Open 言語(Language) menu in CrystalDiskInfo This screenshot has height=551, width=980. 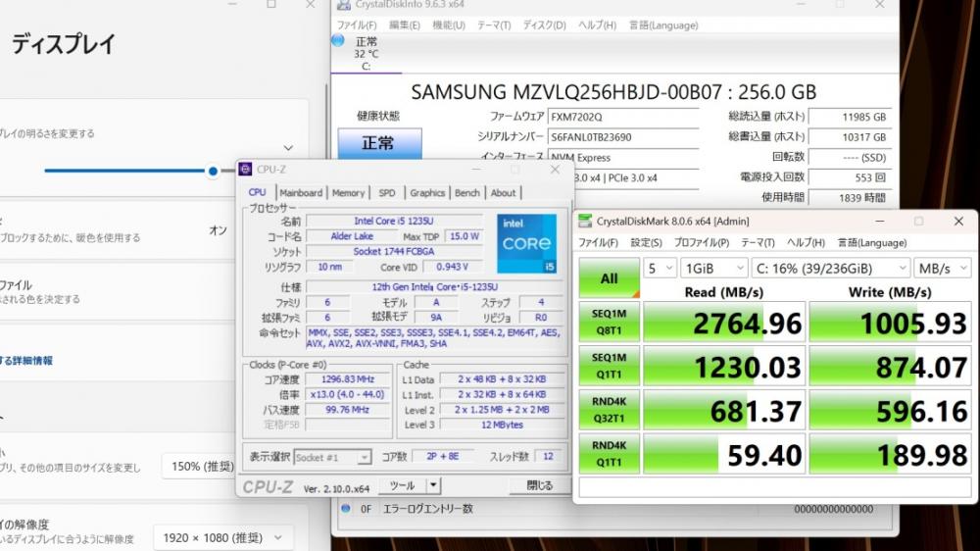663,25
